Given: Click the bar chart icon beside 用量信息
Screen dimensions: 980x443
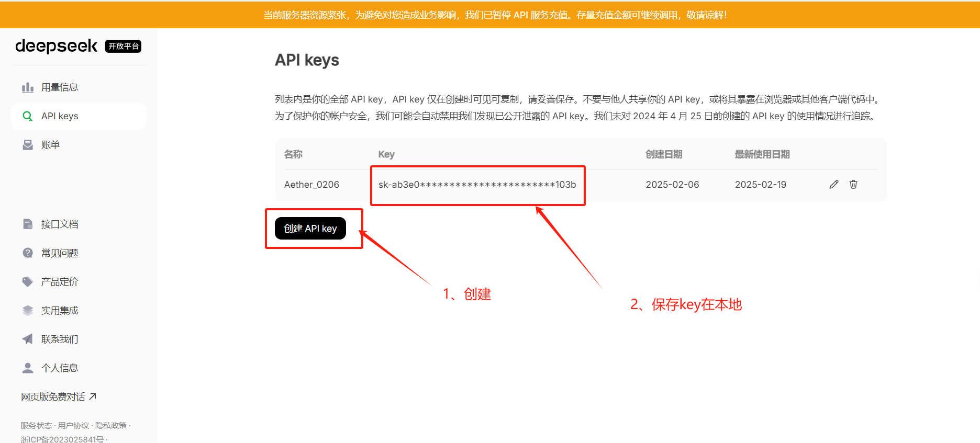Looking at the screenshot, I should 28,87.
